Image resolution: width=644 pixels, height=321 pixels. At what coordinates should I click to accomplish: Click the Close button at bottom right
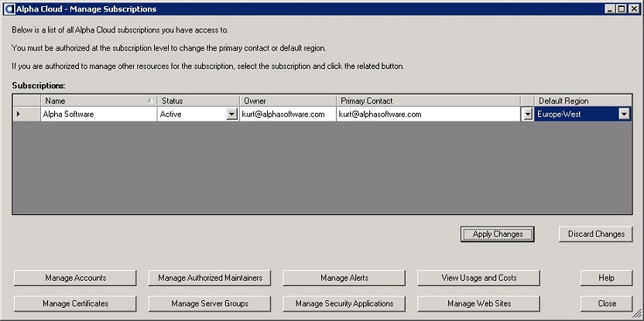pyautogui.click(x=607, y=304)
